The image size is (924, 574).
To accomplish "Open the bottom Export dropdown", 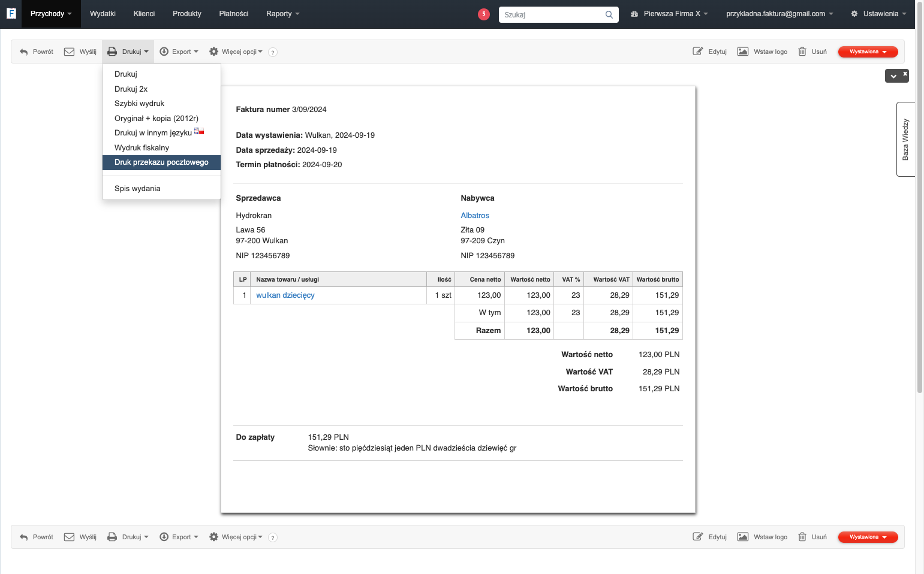I will [179, 537].
